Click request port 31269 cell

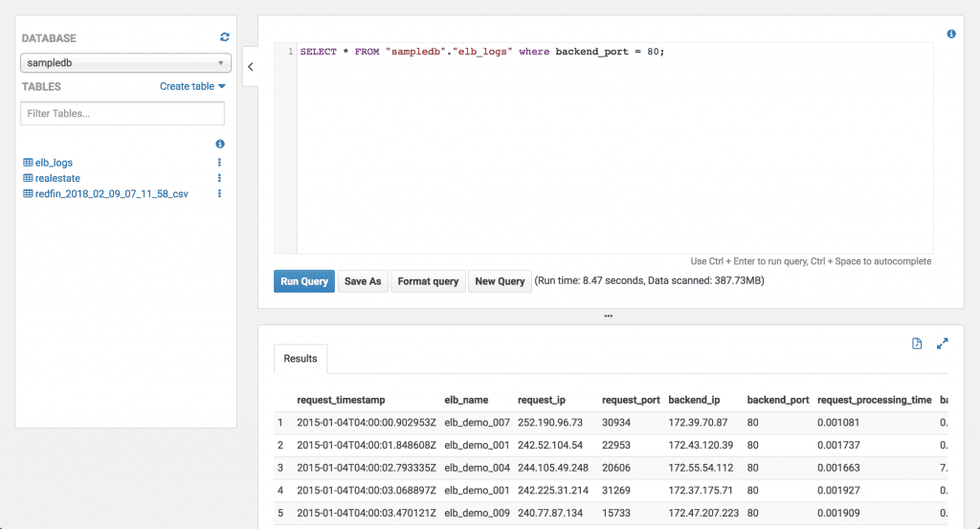(616, 491)
